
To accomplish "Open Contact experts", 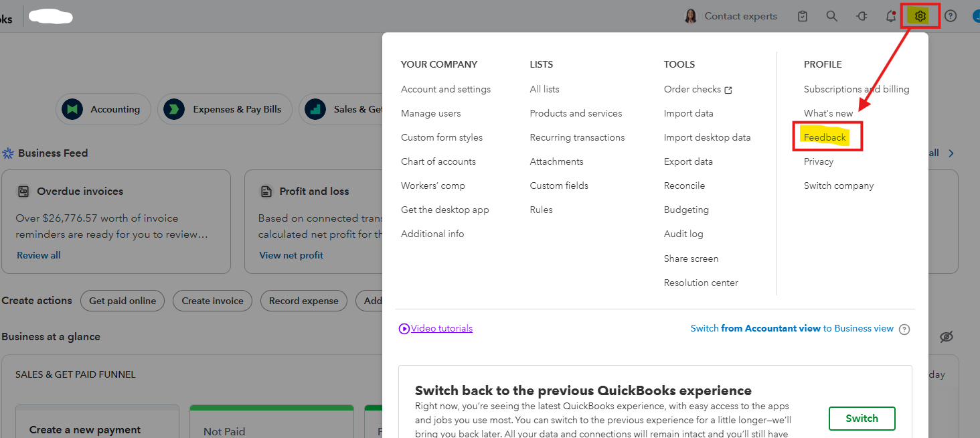I will click(x=731, y=16).
